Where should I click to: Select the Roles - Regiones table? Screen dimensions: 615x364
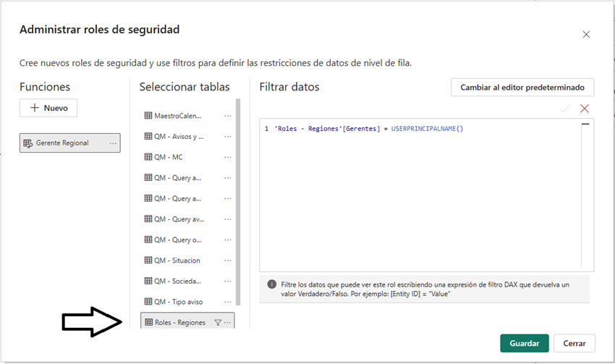point(179,323)
